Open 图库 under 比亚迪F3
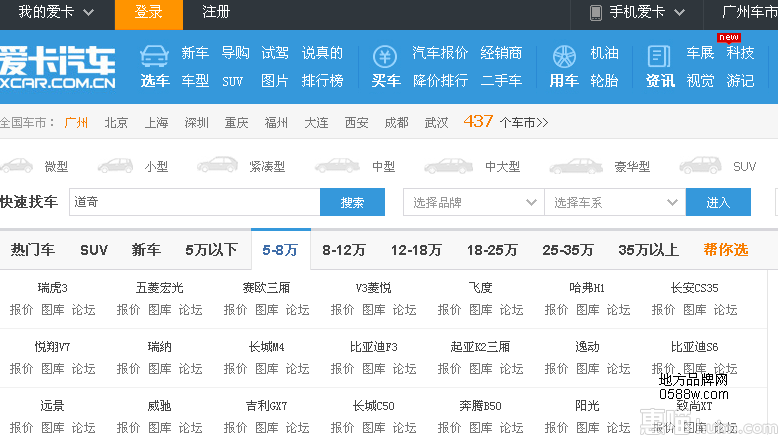 click(x=374, y=369)
